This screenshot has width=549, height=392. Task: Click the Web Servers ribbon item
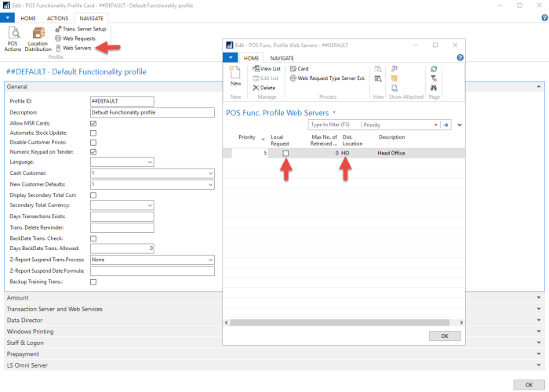coord(77,48)
